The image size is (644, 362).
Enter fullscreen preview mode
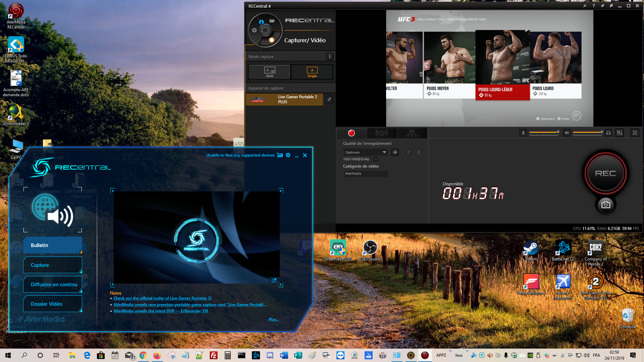coord(635,133)
